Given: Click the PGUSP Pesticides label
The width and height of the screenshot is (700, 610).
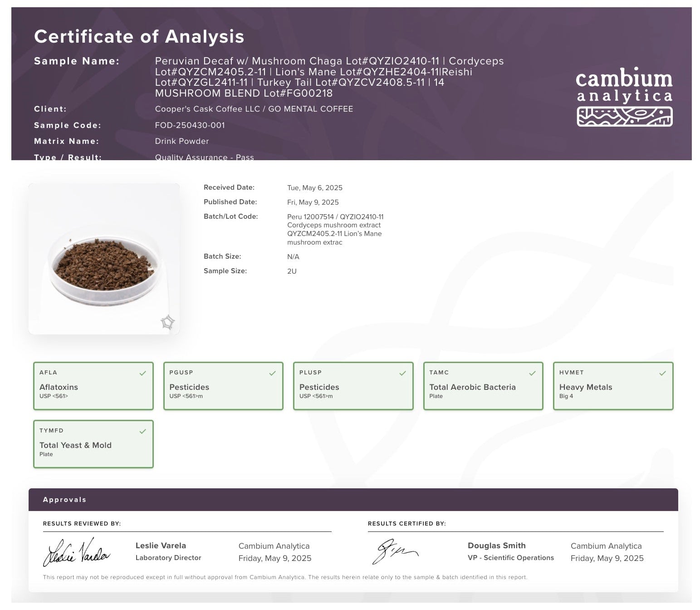Looking at the screenshot, I should [x=189, y=387].
